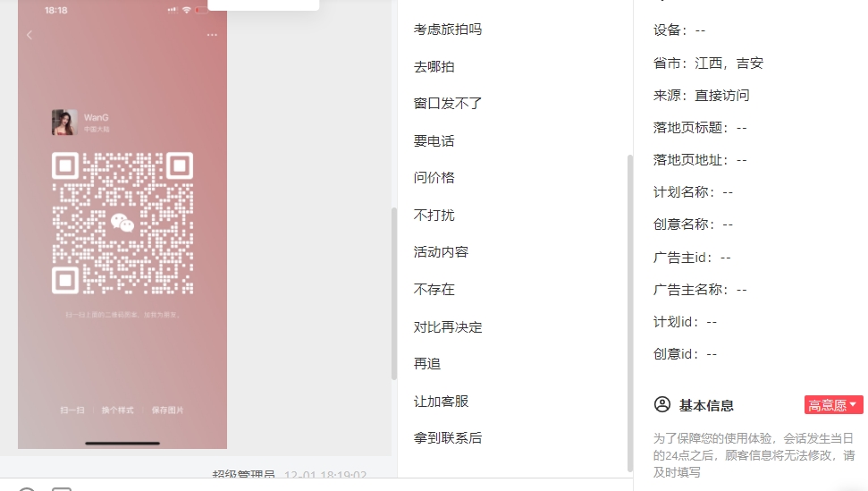Select quick reply 不打扰

434,215
